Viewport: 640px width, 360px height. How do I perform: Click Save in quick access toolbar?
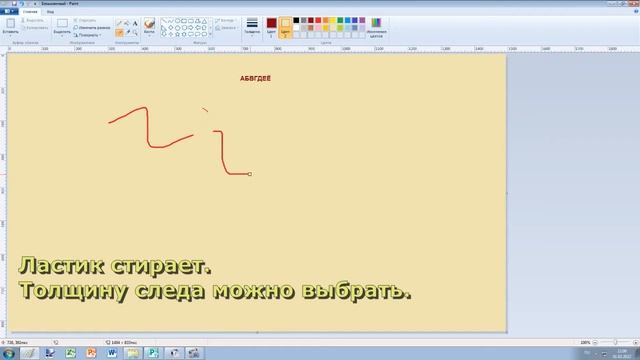[14, 3]
